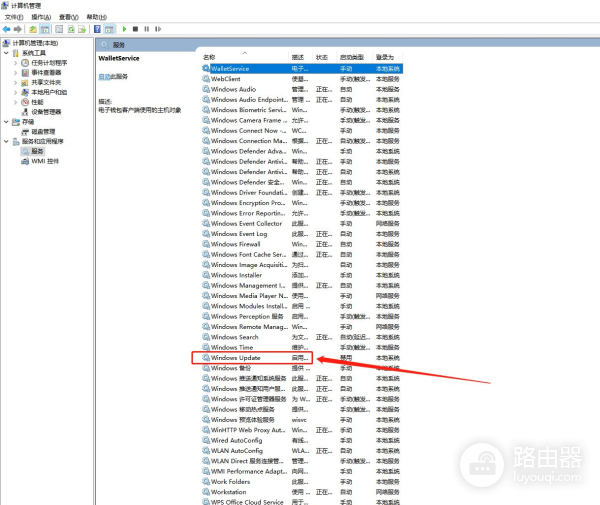
Task: Expand the 任务计划程序 tree node
Action: click(15, 63)
